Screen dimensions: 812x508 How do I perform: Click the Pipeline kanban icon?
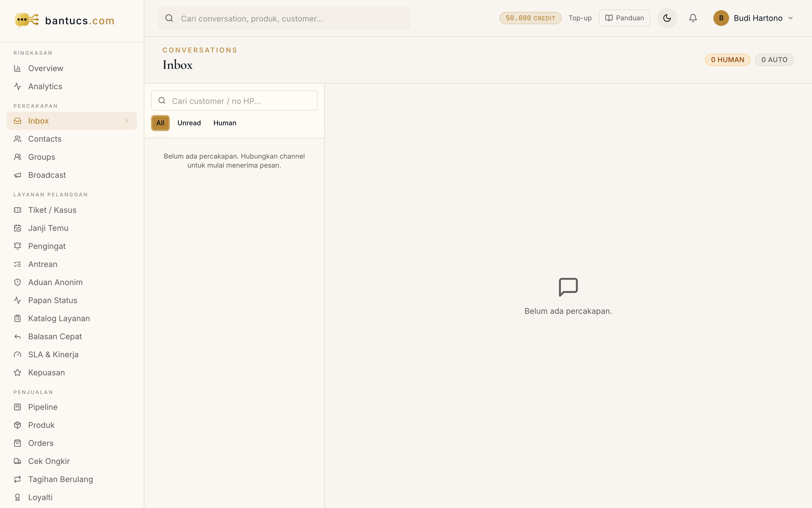(x=17, y=407)
